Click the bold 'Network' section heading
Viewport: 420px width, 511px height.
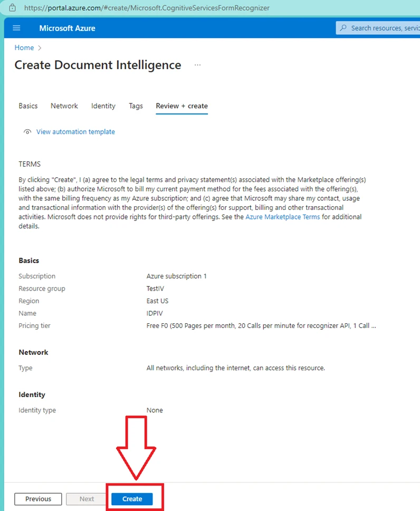33,352
